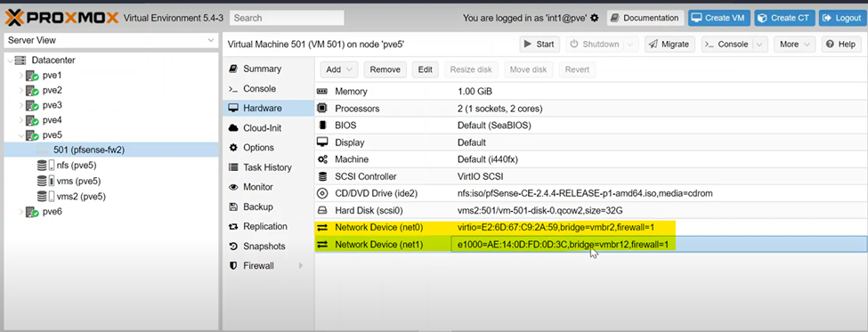Click the Search input field
The width and height of the screenshot is (868, 332).
point(287,18)
